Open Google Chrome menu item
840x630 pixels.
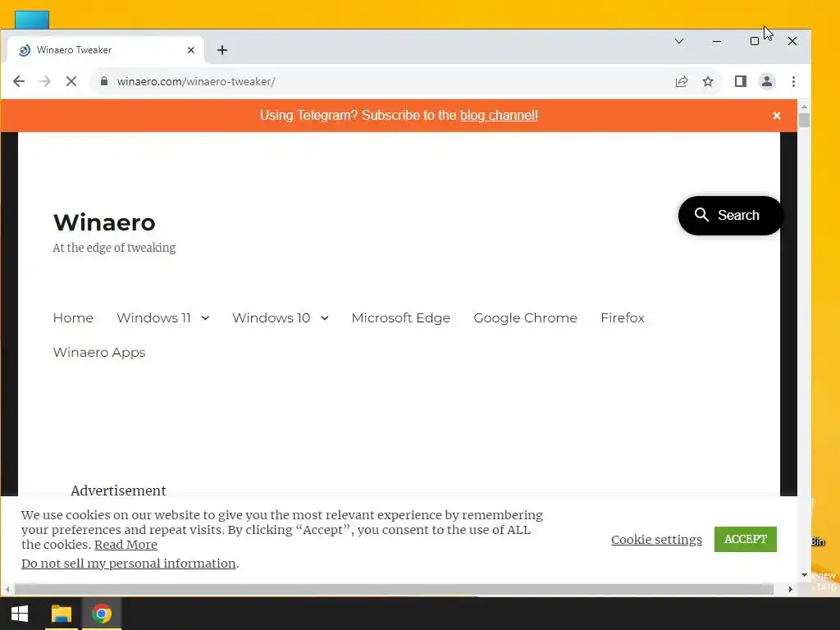coord(526,317)
